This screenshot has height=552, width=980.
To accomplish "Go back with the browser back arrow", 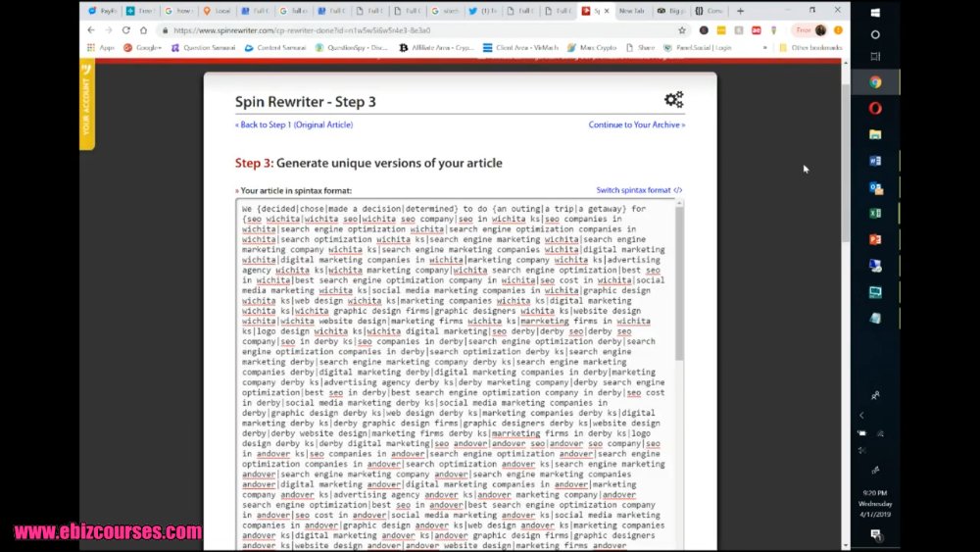I will 91,30.
